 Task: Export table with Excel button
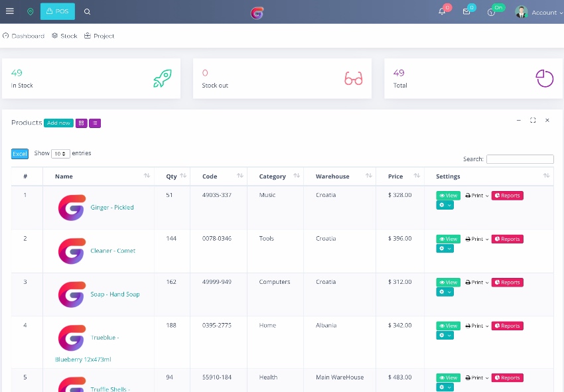point(20,154)
